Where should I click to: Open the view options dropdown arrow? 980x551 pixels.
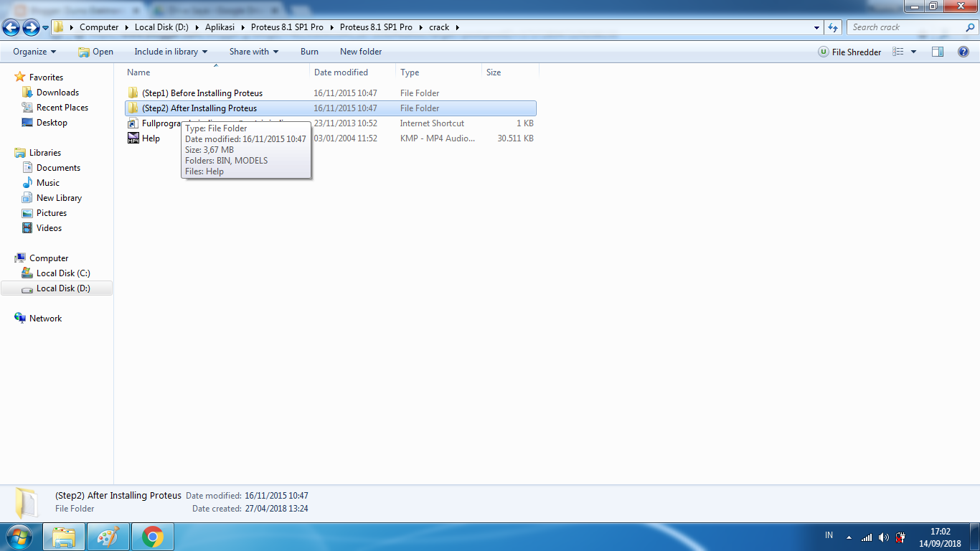pos(913,52)
